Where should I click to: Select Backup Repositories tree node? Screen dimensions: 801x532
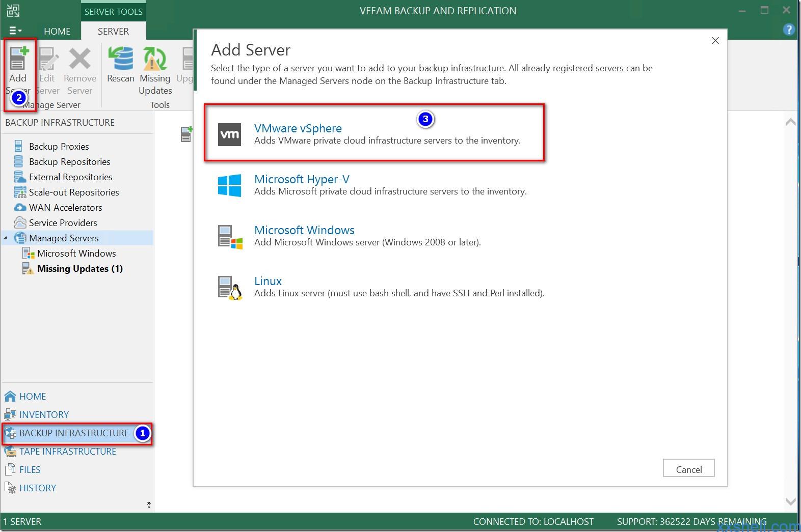69,161
